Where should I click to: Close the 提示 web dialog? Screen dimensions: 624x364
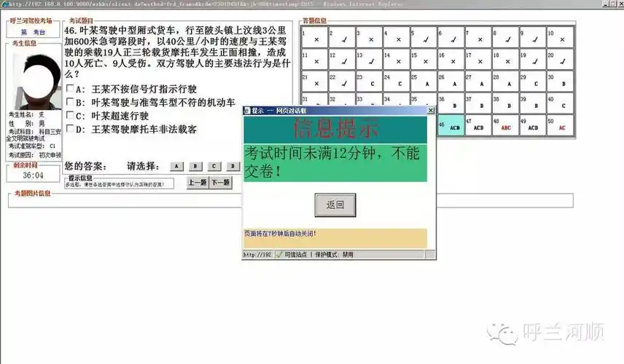[x=431, y=111]
